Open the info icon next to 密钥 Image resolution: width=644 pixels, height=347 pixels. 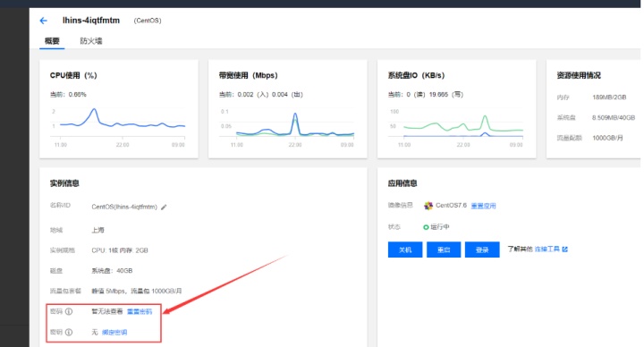point(69,332)
